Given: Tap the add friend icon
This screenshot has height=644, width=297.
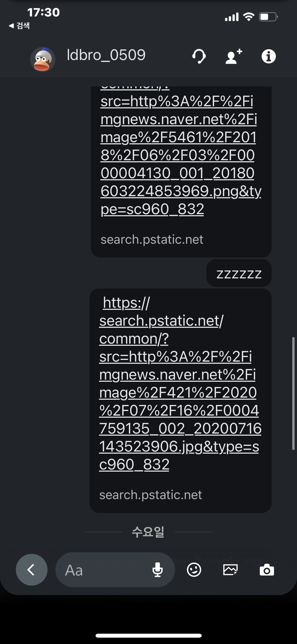Looking at the screenshot, I should 234,56.
